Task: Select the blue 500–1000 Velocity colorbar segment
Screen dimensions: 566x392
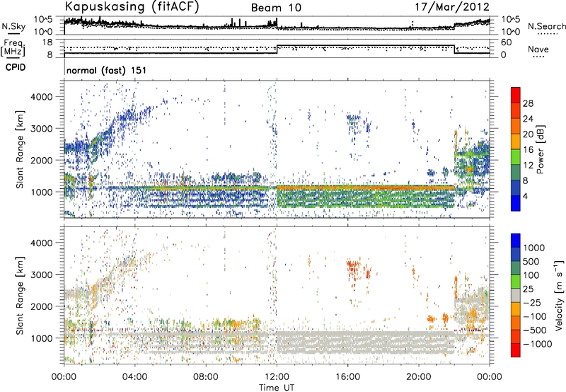Action: [x=516, y=255]
